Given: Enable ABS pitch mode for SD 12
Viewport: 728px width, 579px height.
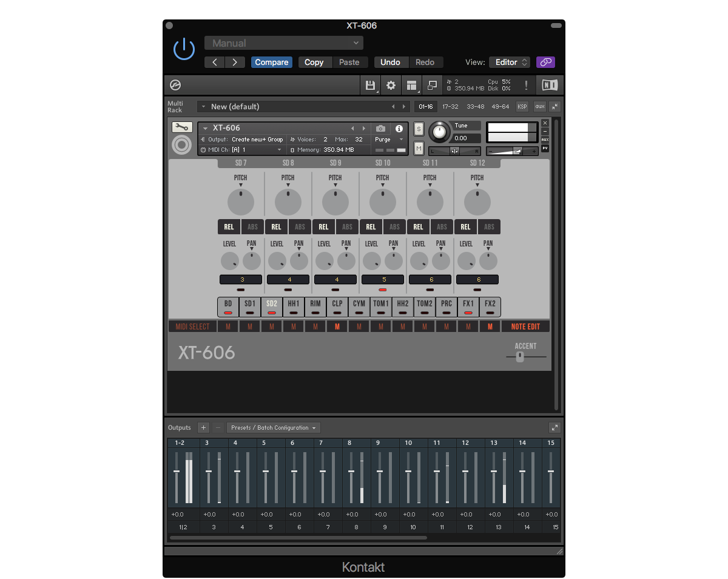Looking at the screenshot, I should click(489, 227).
